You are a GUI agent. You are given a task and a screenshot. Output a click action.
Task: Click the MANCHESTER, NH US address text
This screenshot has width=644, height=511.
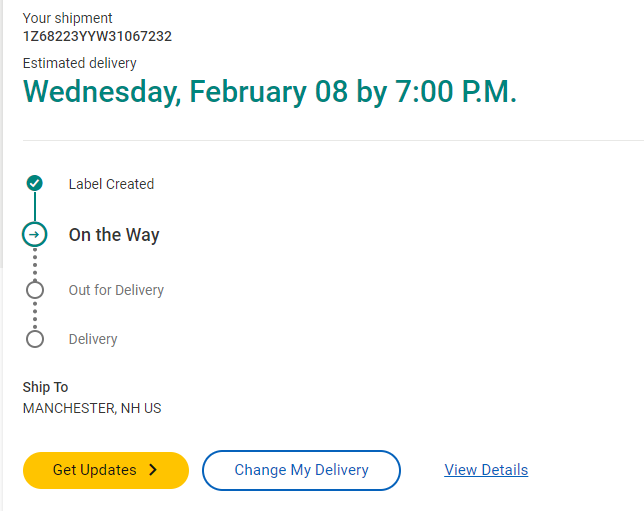click(92, 408)
